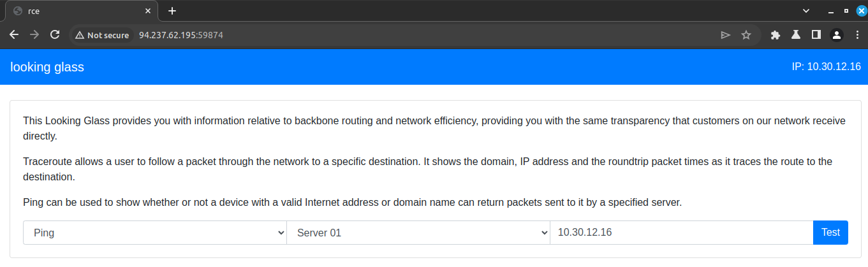Open the Chrome three-dot menu
Viewport: 868px width, 267px height.
click(857, 35)
